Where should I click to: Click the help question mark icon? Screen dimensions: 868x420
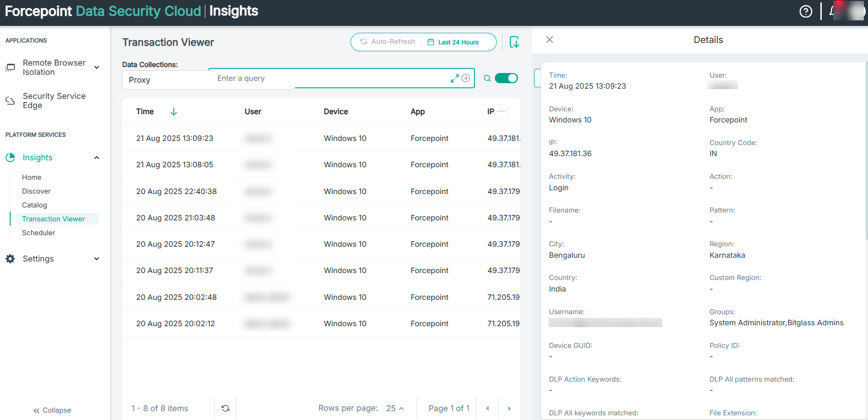tap(806, 12)
